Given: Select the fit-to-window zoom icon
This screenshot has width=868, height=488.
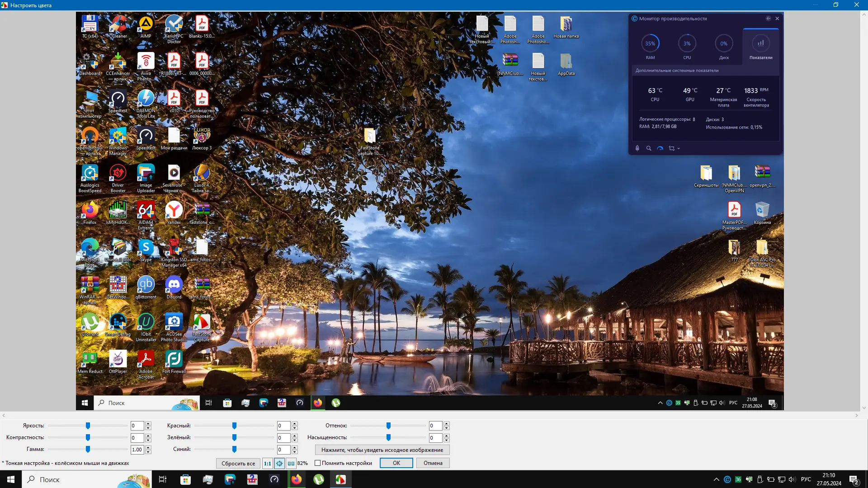Looking at the screenshot, I should pos(279,463).
